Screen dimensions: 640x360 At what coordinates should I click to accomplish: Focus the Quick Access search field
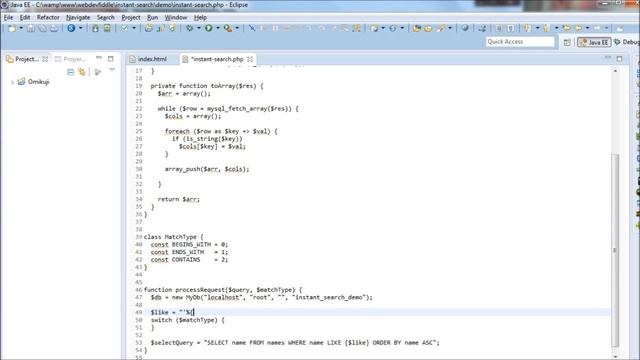click(520, 42)
